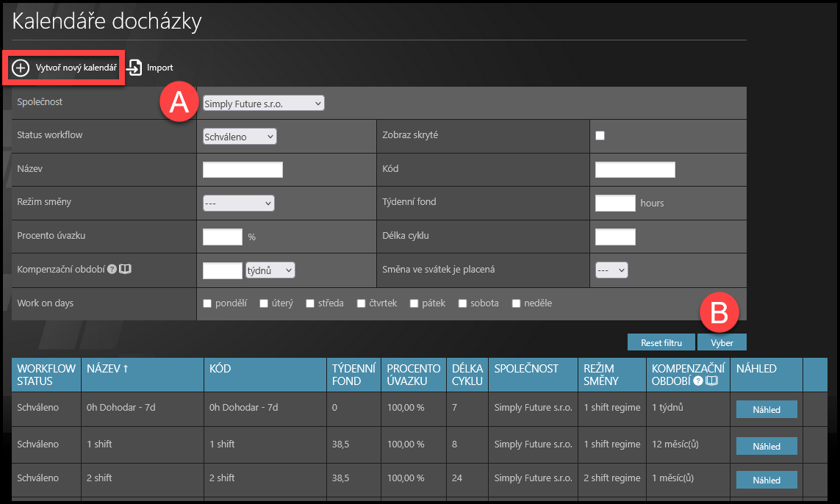The height and width of the screenshot is (504, 840).
Task: Open Náhled for 1 shift row
Action: pos(766,447)
